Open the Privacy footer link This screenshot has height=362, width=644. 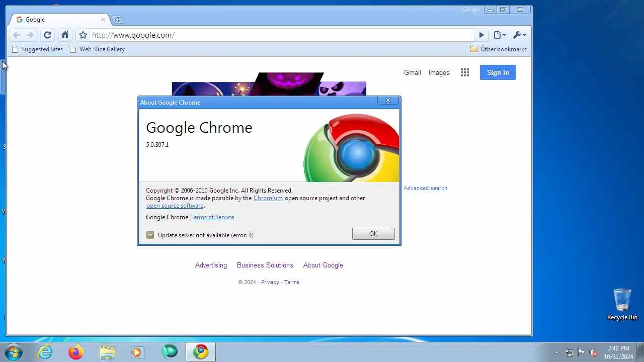270,282
